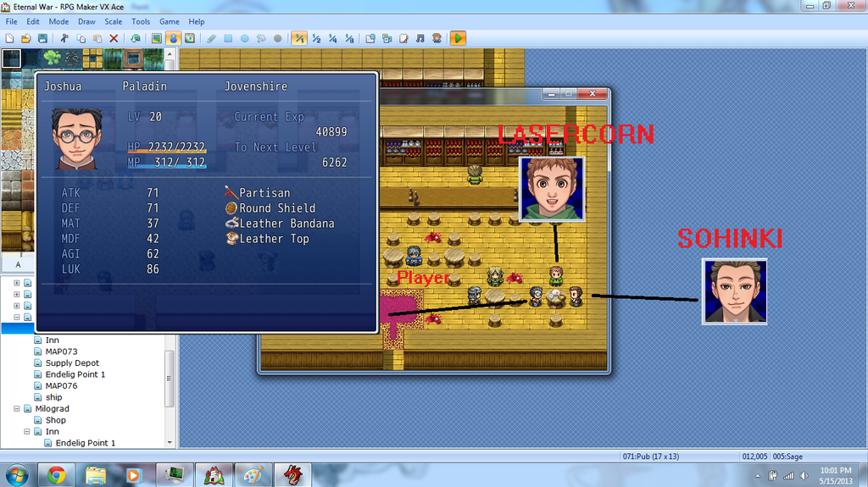Switch to Event editing mode
The width and height of the screenshot is (868, 487).
pyautogui.click(x=173, y=38)
